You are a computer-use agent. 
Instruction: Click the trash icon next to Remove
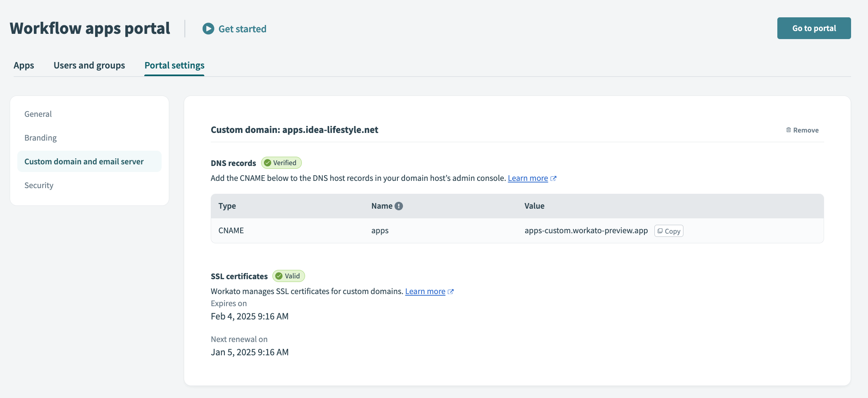coord(788,130)
